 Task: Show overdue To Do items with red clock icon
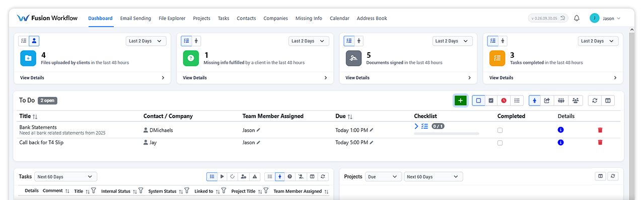504,101
